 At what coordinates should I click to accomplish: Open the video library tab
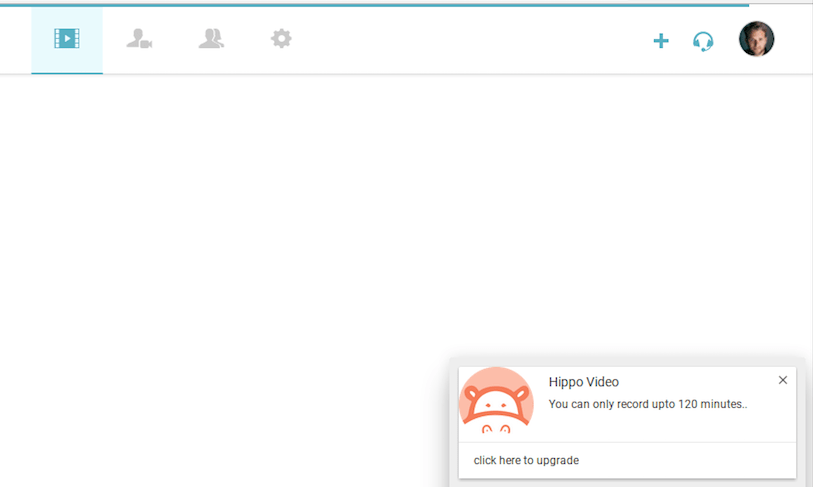point(67,39)
